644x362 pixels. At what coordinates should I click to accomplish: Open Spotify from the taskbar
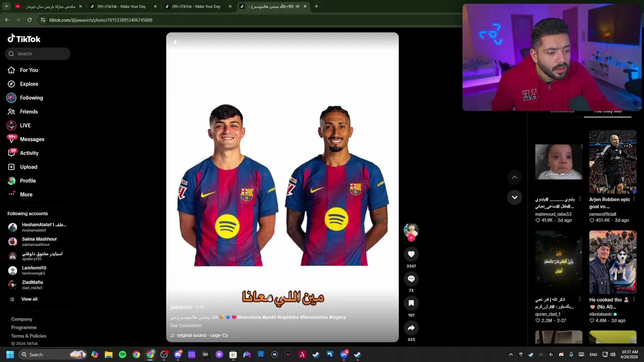coord(122,354)
